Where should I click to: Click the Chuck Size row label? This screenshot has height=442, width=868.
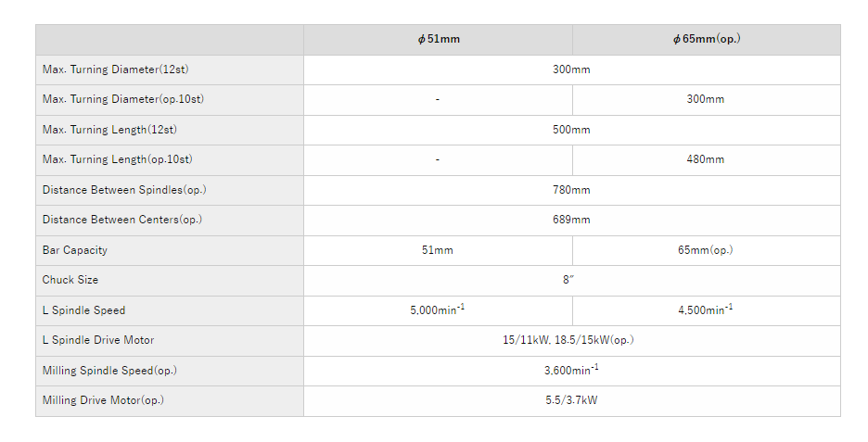pyautogui.click(x=70, y=280)
